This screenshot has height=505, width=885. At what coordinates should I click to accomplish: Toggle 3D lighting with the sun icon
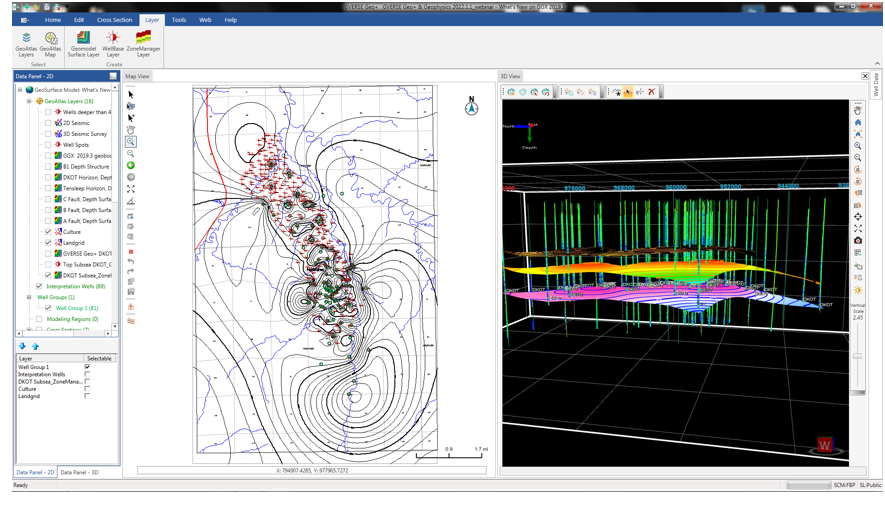858,290
